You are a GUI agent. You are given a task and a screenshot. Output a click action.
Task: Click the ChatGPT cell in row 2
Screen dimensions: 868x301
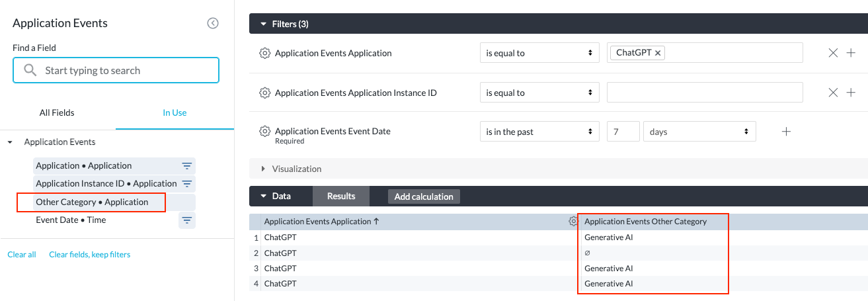coord(280,253)
